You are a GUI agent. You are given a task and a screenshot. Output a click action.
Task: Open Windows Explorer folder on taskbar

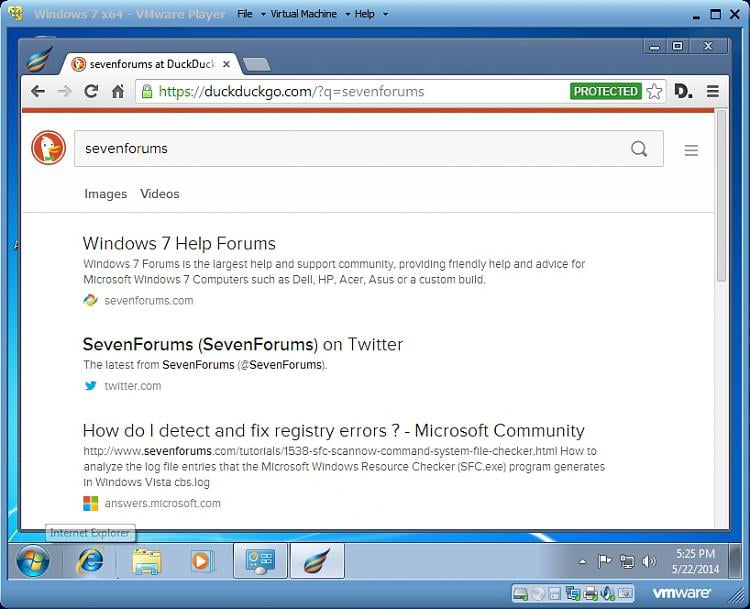click(x=146, y=561)
